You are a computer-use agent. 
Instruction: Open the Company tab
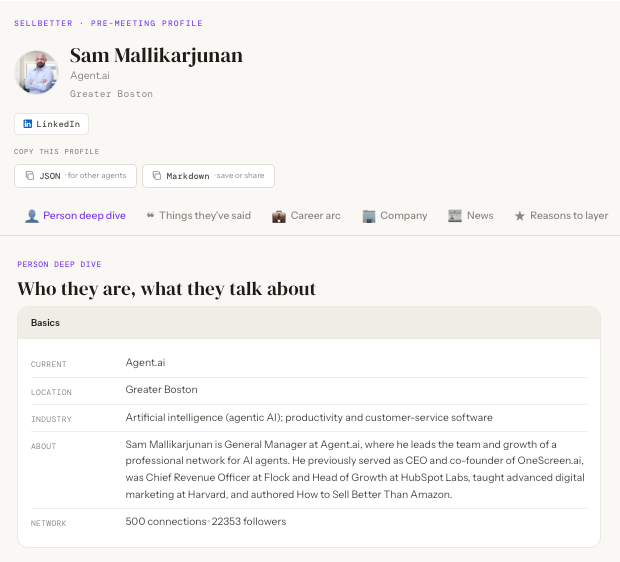(x=395, y=216)
